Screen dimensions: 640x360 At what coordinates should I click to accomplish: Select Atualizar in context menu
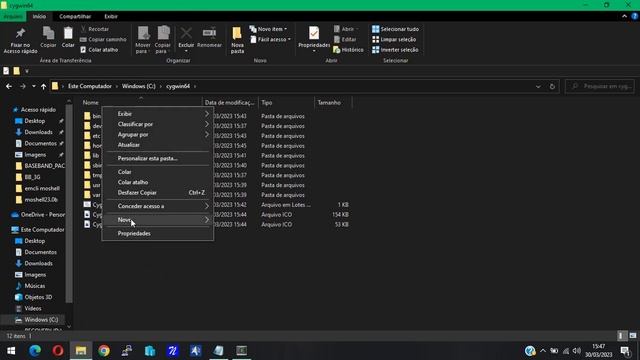(158, 145)
